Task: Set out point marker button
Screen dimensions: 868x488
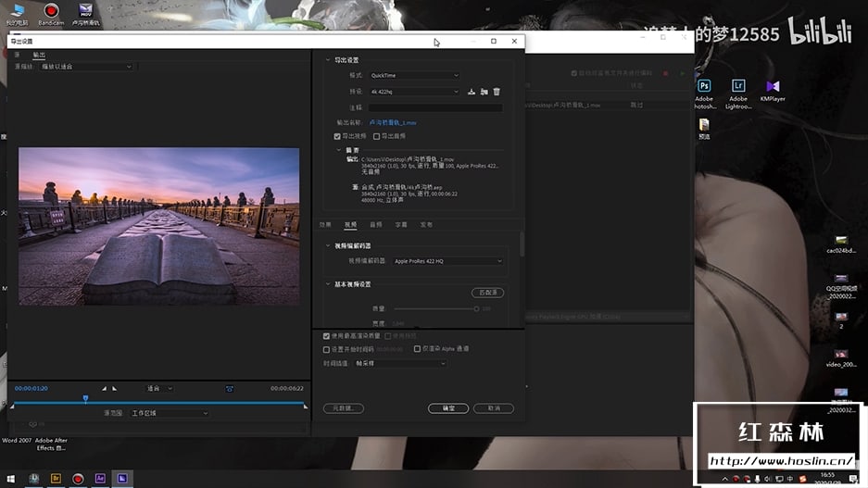Action: click(x=115, y=388)
